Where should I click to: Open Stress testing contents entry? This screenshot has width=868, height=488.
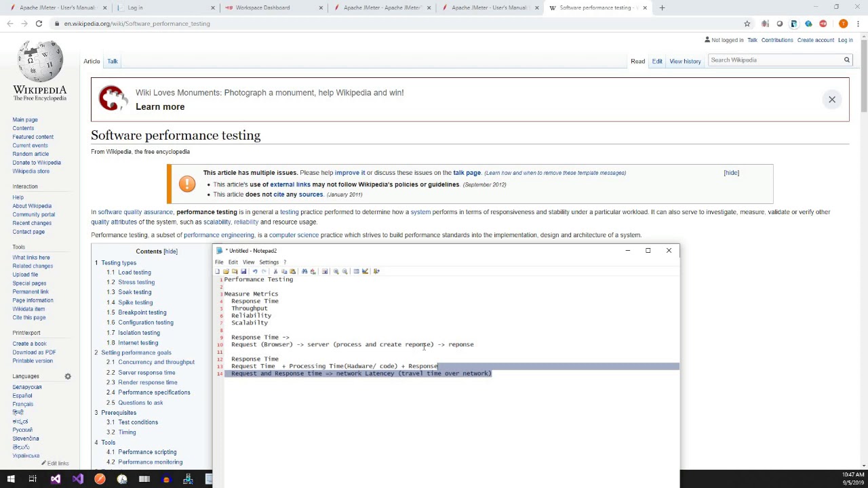[x=136, y=283]
